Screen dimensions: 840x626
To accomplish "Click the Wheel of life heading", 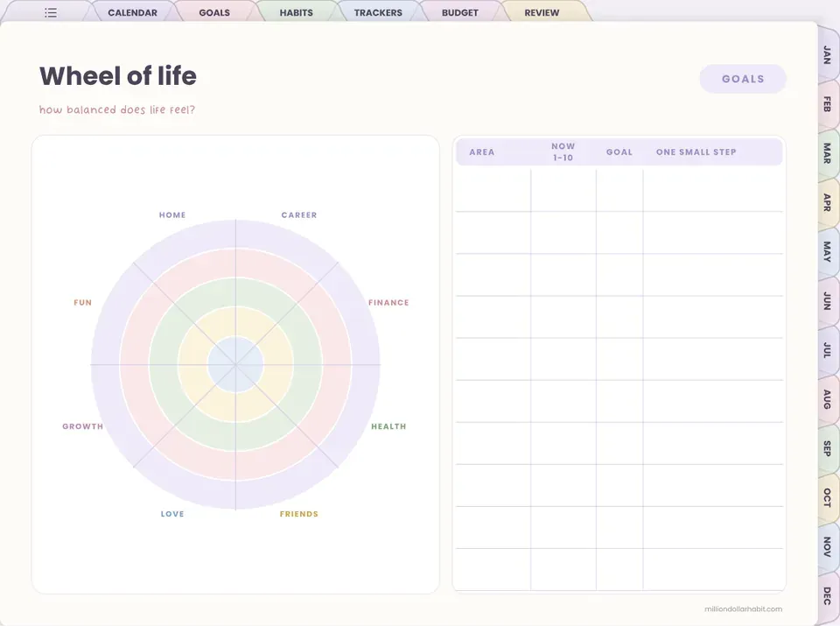I will tap(118, 75).
